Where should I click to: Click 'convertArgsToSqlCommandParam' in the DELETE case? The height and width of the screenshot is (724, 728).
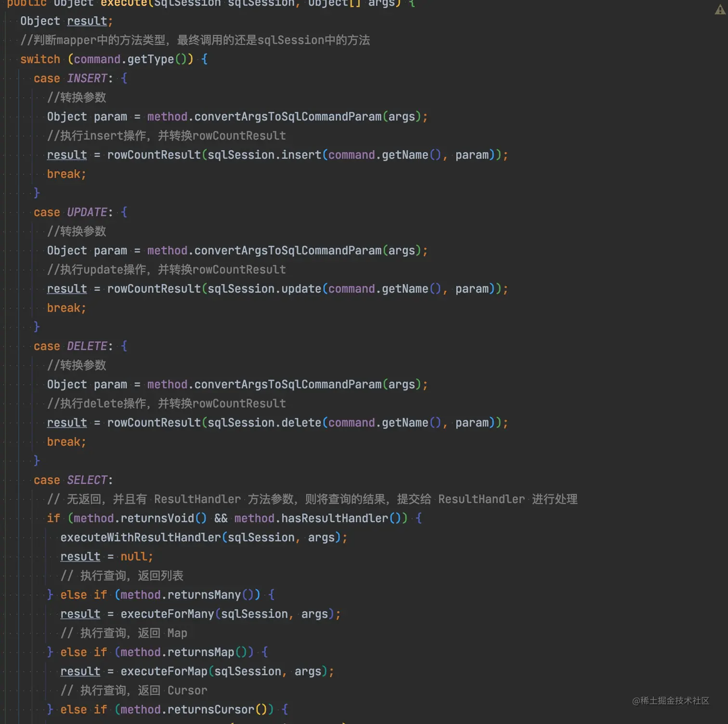[288, 384]
